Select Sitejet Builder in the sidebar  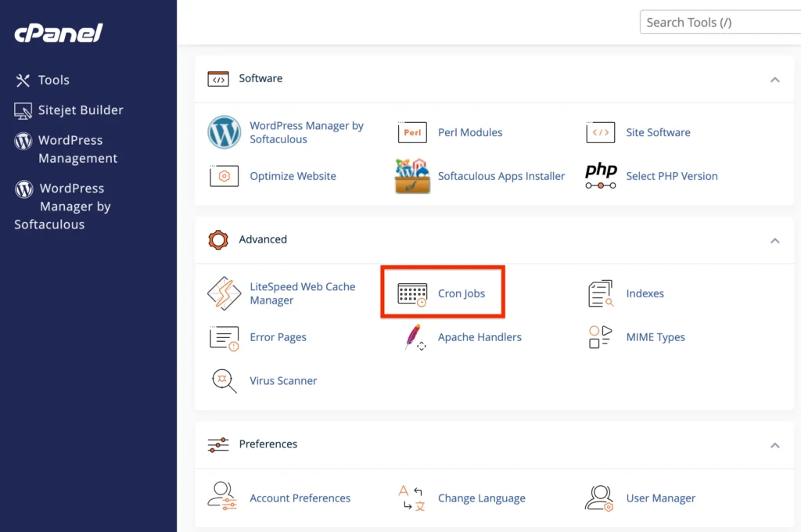click(x=77, y=110)
